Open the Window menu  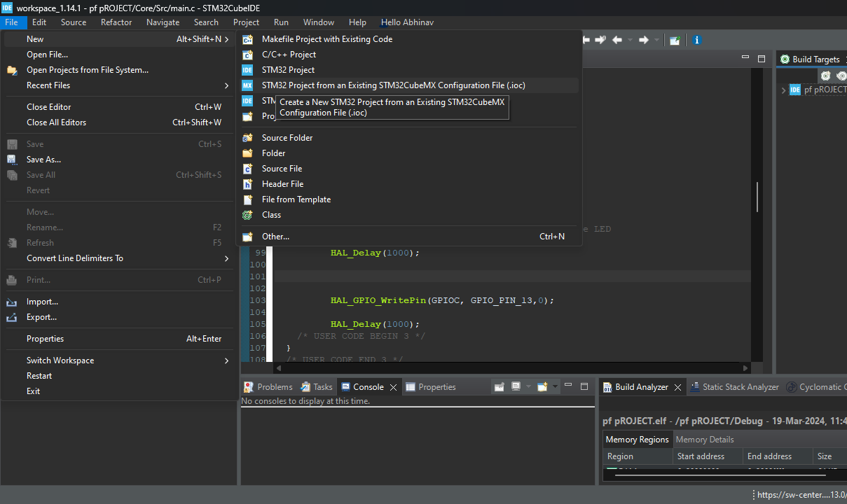coord(319,22)
